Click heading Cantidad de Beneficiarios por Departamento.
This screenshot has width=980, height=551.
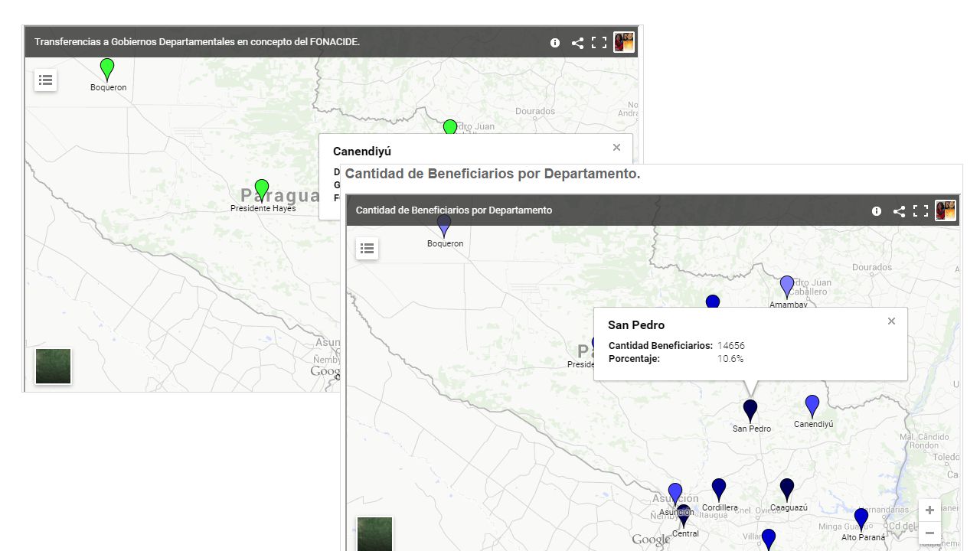pyautogui.click(x=493, y=174)
